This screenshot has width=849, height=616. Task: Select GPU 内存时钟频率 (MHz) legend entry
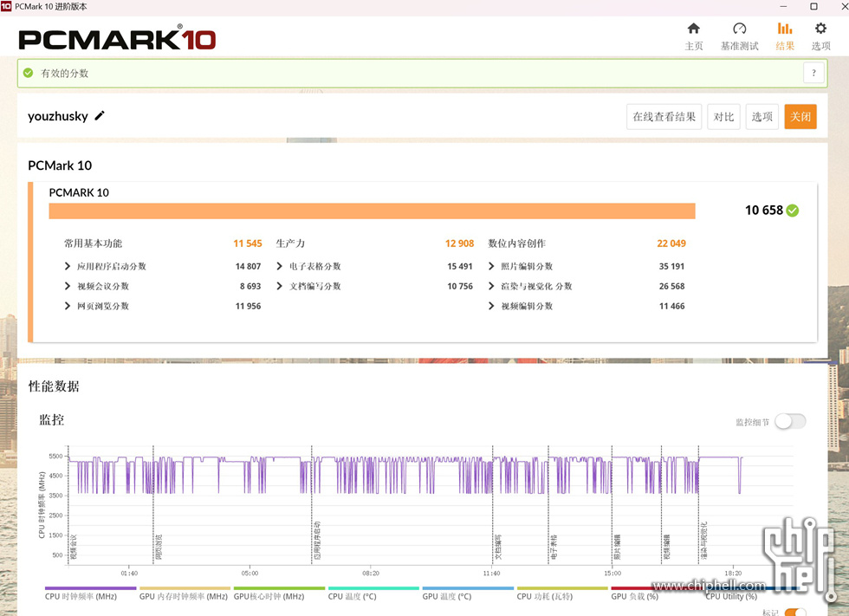pos(184,593)
